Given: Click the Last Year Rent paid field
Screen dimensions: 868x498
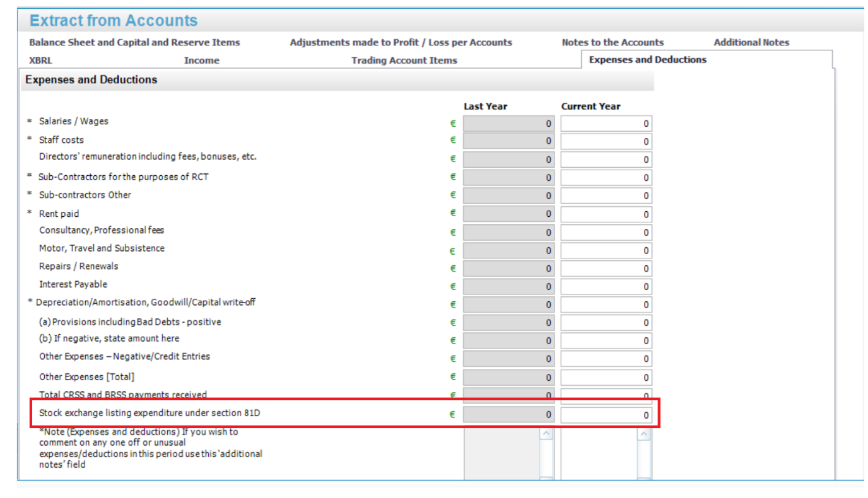Looking at the screenshot, I should point(508,214).
